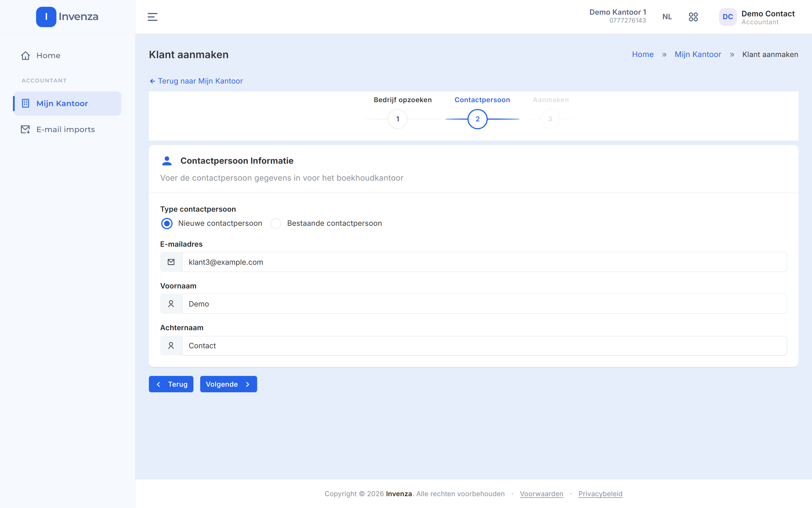Viewport: 812px width, 508px height.
Task: Click the person icon beside Voornaam field
Action: point(171,304)
